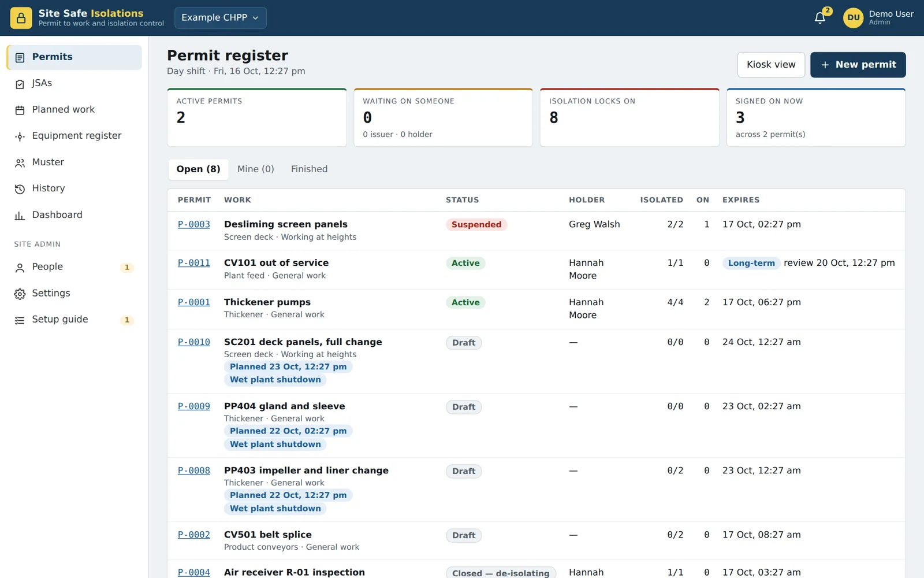
Task: Open the notifications bell
Action: pos(820,18)
